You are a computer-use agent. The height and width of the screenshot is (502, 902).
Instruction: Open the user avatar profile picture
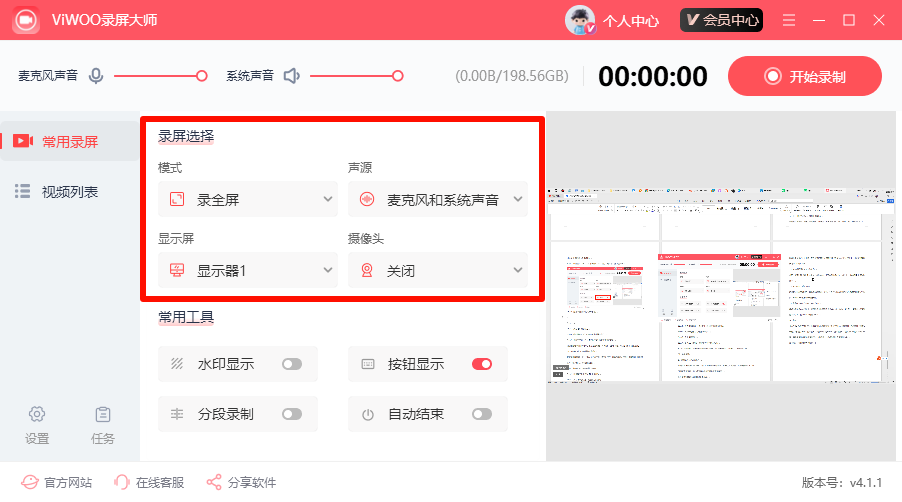(x=580, y=20)
